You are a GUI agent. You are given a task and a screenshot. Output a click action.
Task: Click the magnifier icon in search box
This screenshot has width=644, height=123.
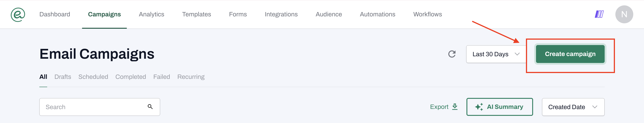coord(150,107)
